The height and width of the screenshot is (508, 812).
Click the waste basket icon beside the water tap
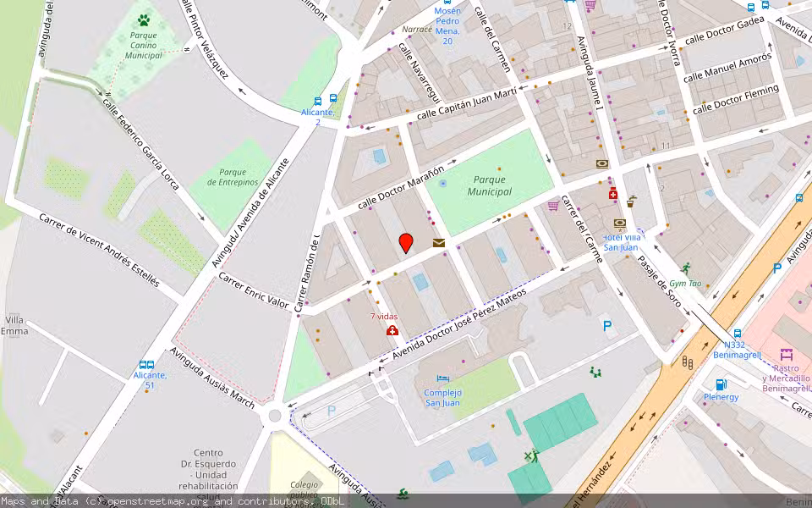coord(630,206)
